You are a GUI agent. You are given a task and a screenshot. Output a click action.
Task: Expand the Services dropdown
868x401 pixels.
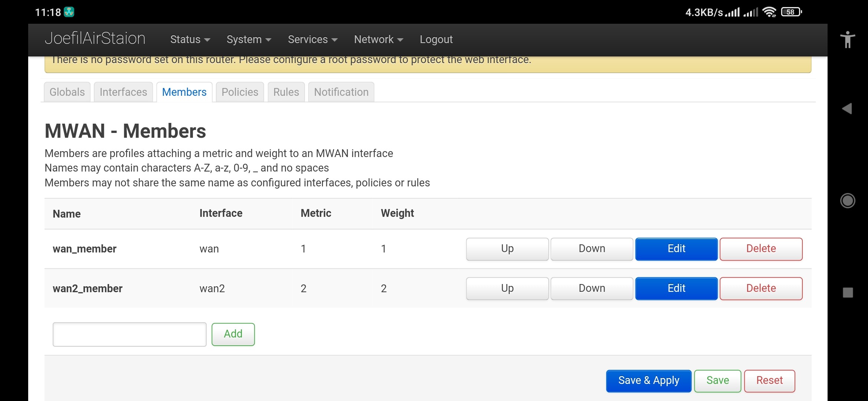(x=312, y=39)
